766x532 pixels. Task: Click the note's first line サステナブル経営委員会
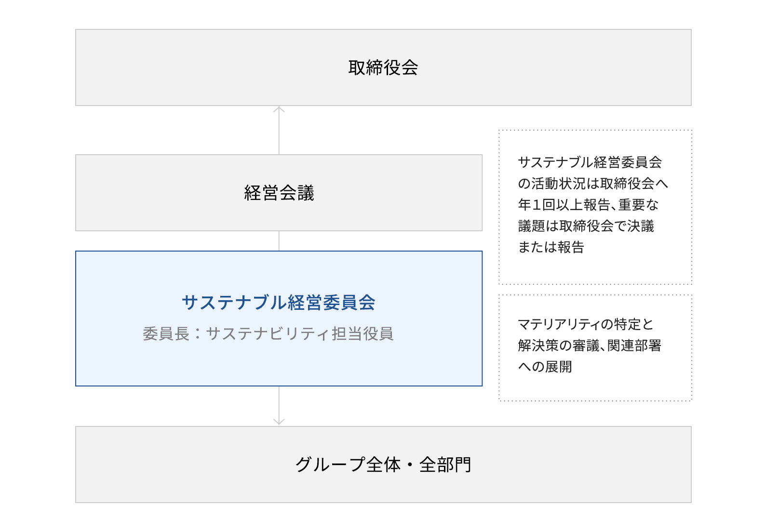click(590, 162)
